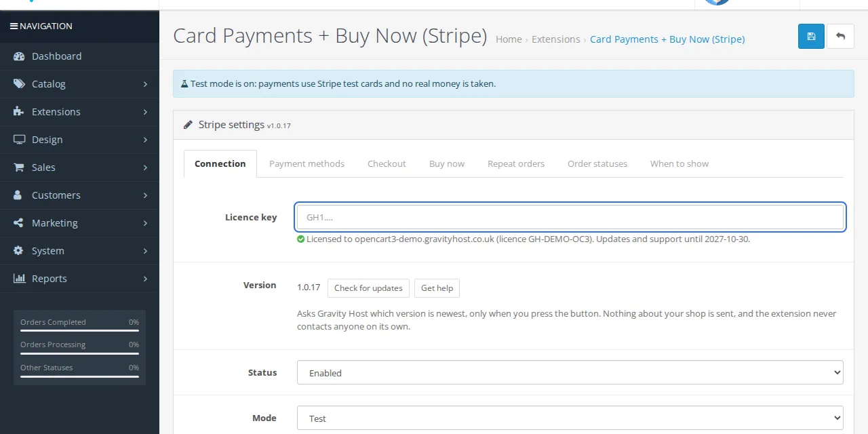Image resolution: width=868 pixels, height=434 pixels.
Task: Click the Licensed to opencart3-demo text
Action: 528,239
